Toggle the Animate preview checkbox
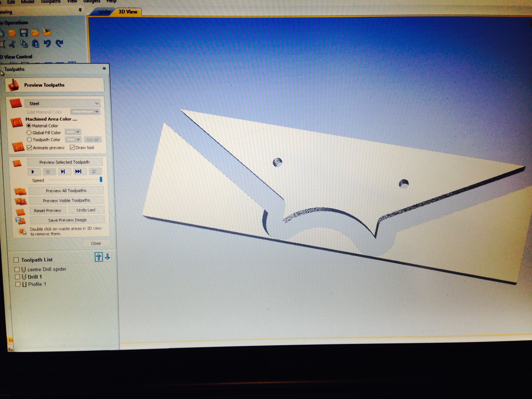 pyautogui.click(x=30, y=148)
